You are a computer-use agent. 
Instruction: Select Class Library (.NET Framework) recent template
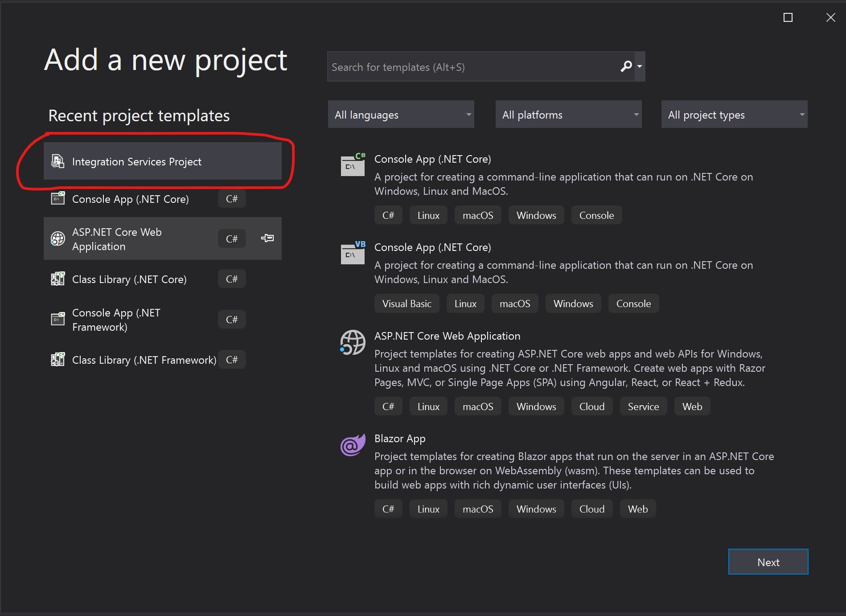[163, 360]
